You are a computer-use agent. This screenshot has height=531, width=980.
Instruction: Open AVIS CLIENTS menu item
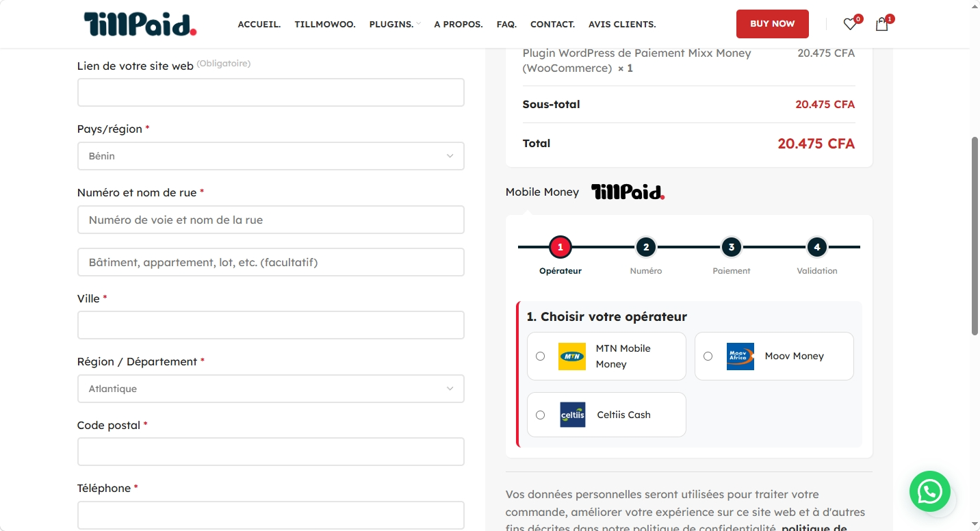(x=622, y=24)
